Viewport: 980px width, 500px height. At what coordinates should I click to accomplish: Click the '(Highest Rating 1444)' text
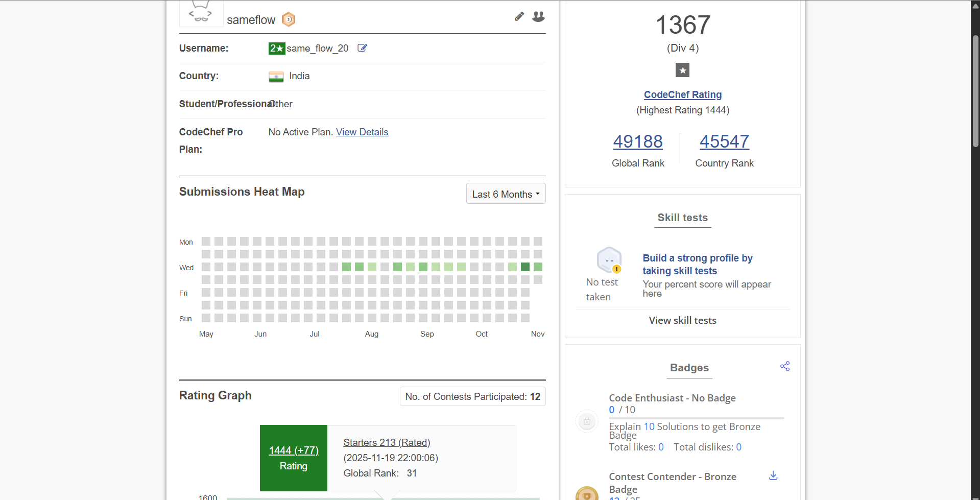tap(683, 110)
